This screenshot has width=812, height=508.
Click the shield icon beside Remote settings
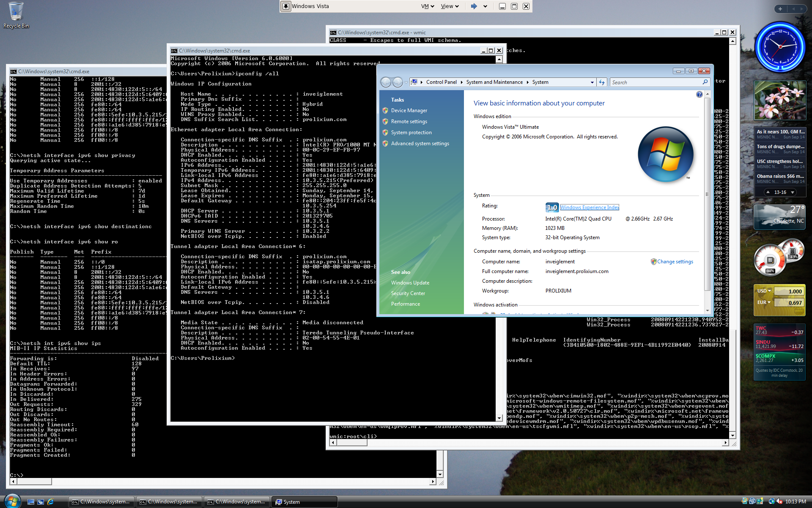[x=385, y=121]
